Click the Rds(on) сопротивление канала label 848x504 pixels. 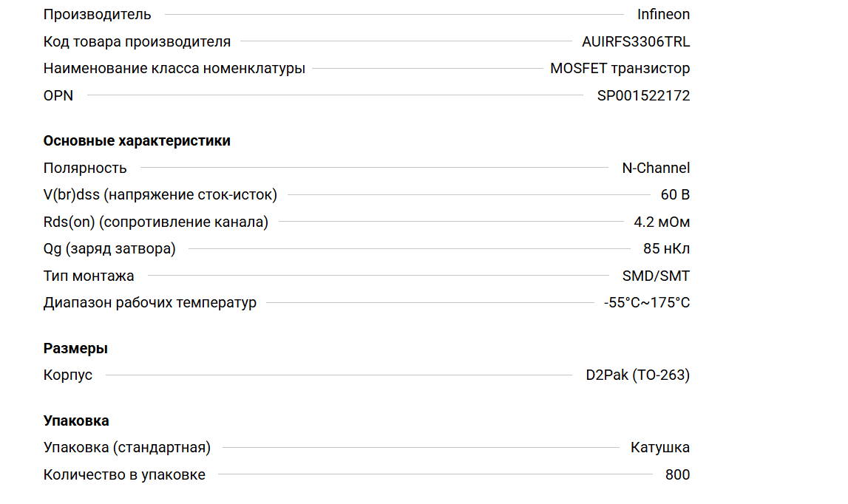pos(155,222)
